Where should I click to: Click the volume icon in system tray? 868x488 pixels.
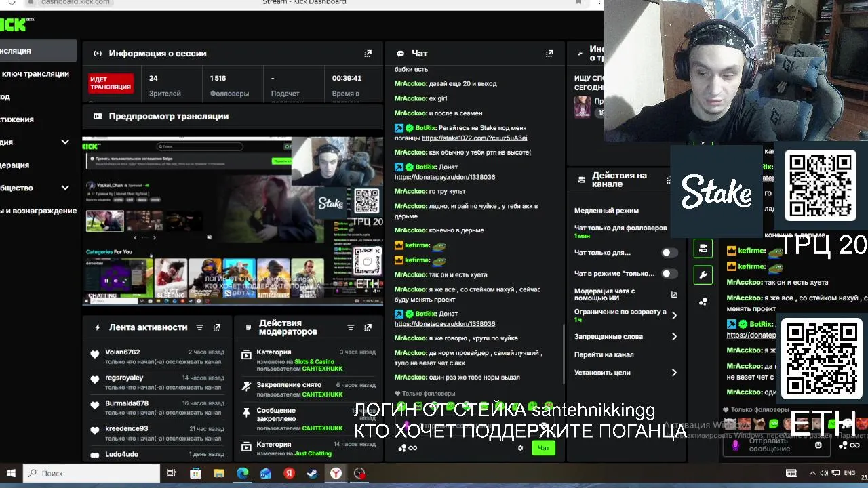(823, 473)
